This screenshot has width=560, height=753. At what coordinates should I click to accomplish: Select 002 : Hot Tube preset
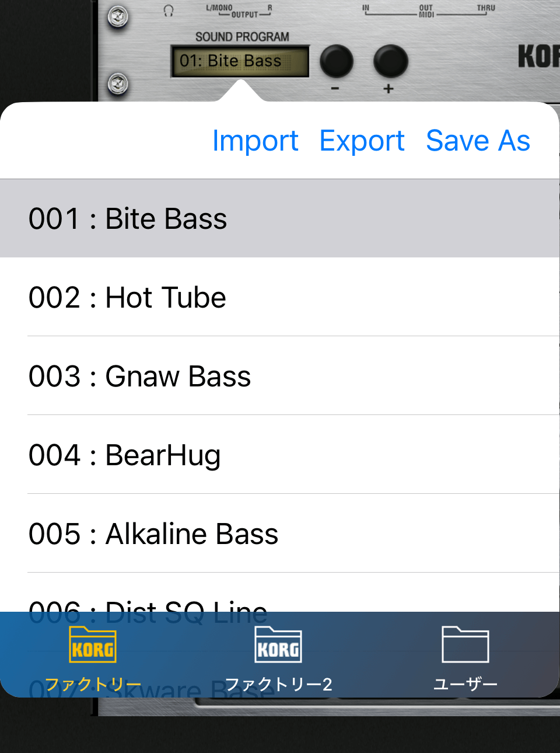coord(280,298)
